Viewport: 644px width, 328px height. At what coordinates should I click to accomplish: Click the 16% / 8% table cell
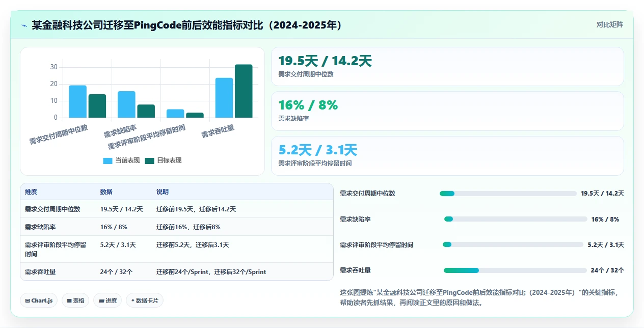114,227
